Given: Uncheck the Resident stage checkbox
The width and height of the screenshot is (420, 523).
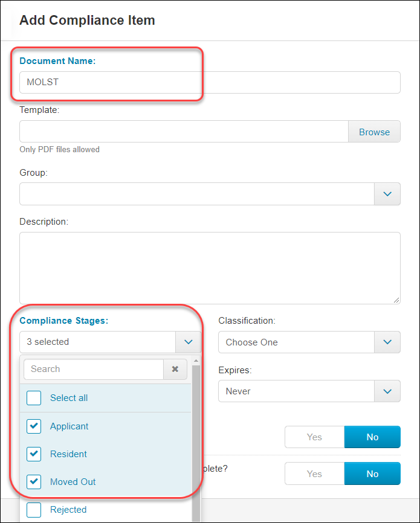Looking at the screenshot, I should coord(34,454).
